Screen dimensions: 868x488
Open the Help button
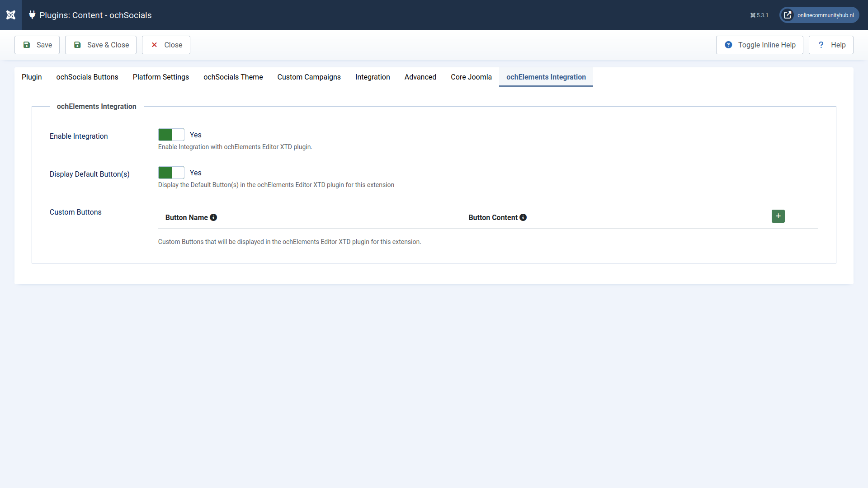click(x=831, y=45)
